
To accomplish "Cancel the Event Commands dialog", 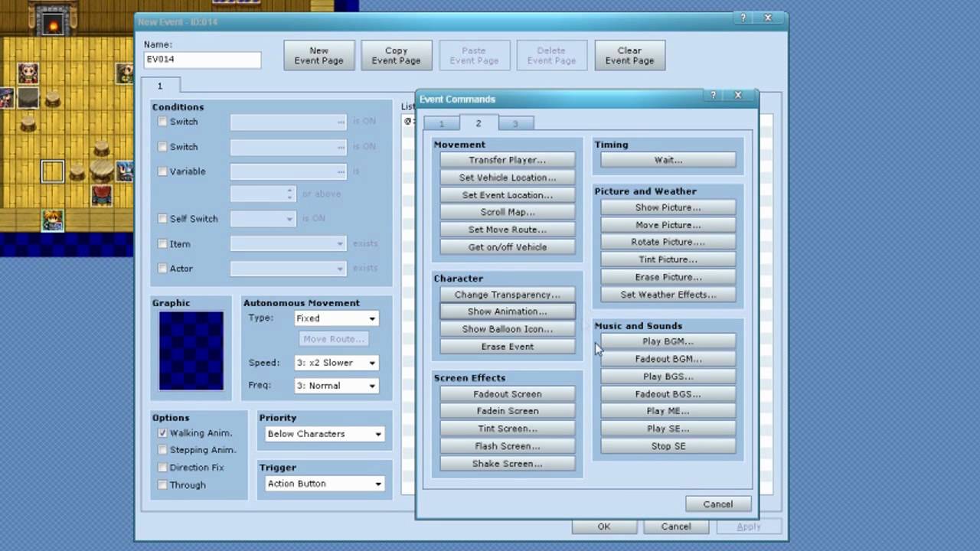I will [x=718, y=504].
